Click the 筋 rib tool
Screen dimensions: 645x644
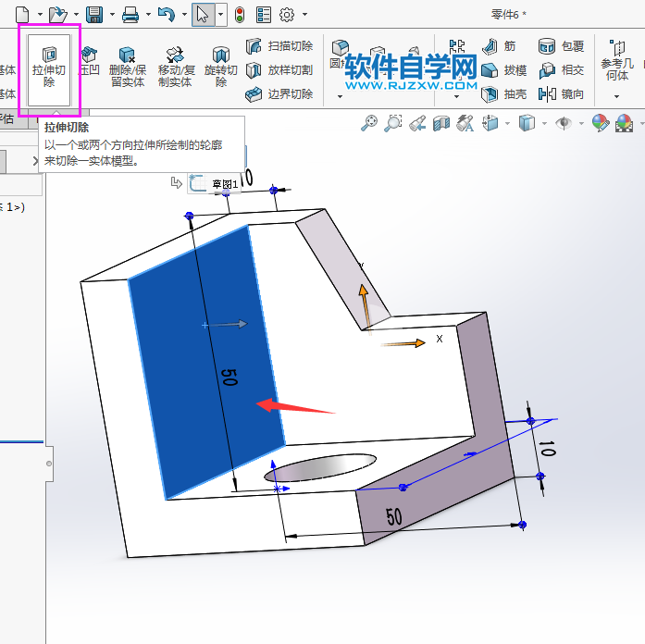click(499, 46)
